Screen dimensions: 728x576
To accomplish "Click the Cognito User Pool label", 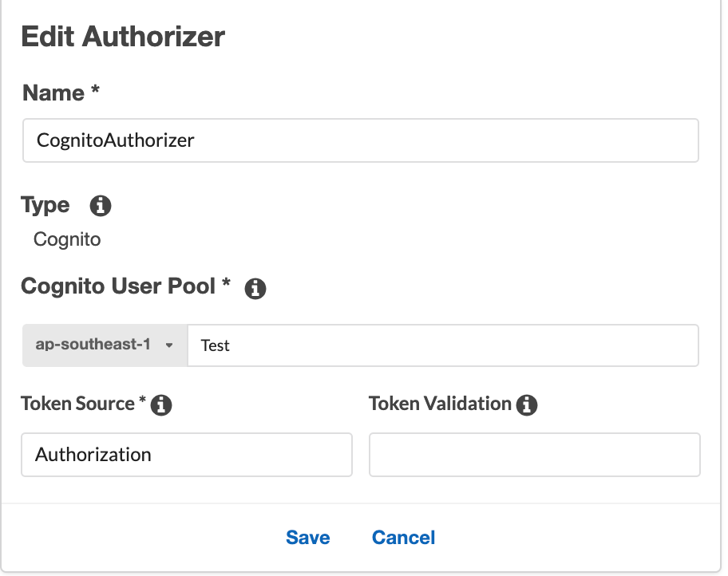I will [x=118, y=286].
